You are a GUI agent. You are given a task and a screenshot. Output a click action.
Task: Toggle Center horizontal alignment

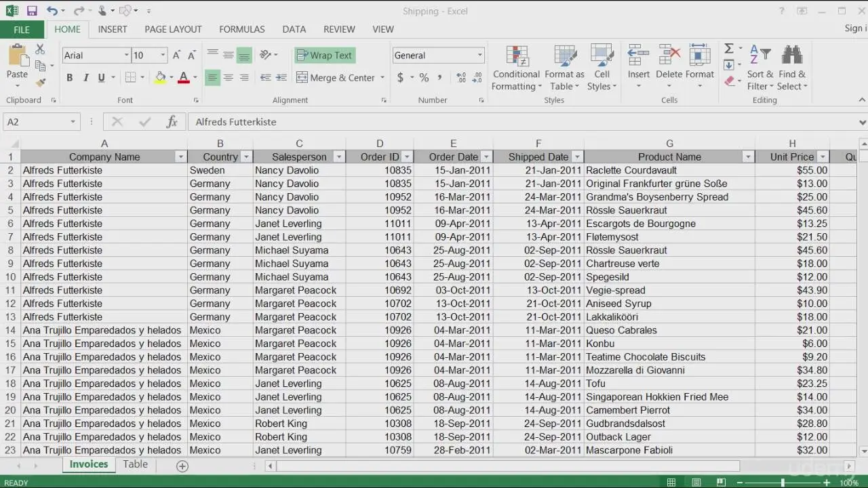click(x=229, y=78)
